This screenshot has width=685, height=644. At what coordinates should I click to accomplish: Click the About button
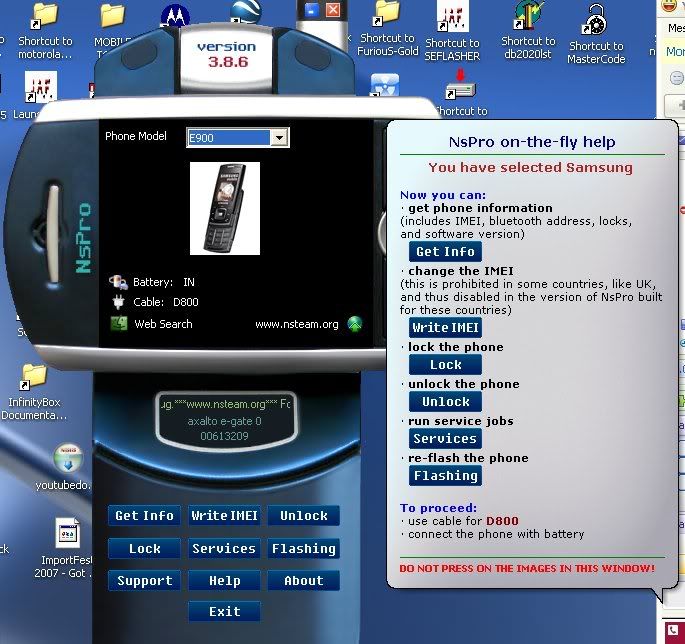[304, 581]
